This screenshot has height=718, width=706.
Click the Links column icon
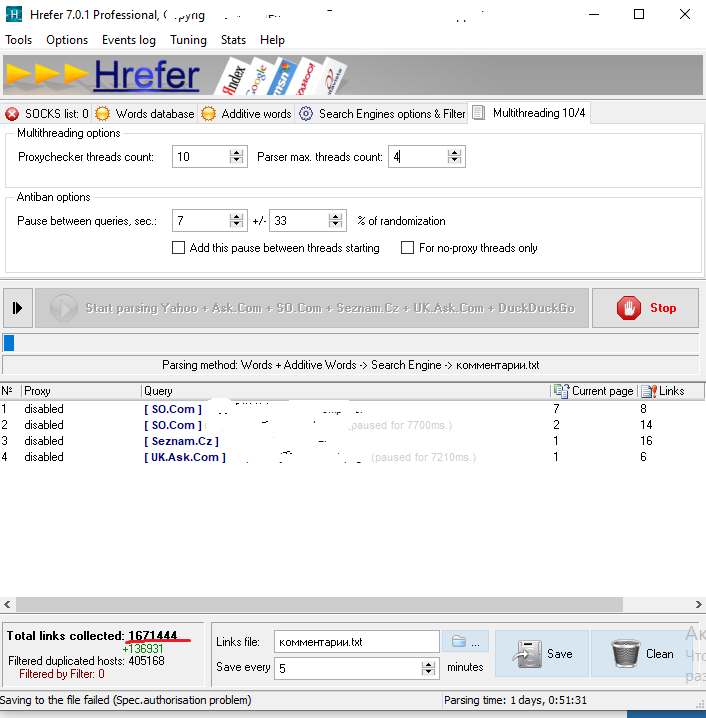pyautogui.click(x=649, y=391)
